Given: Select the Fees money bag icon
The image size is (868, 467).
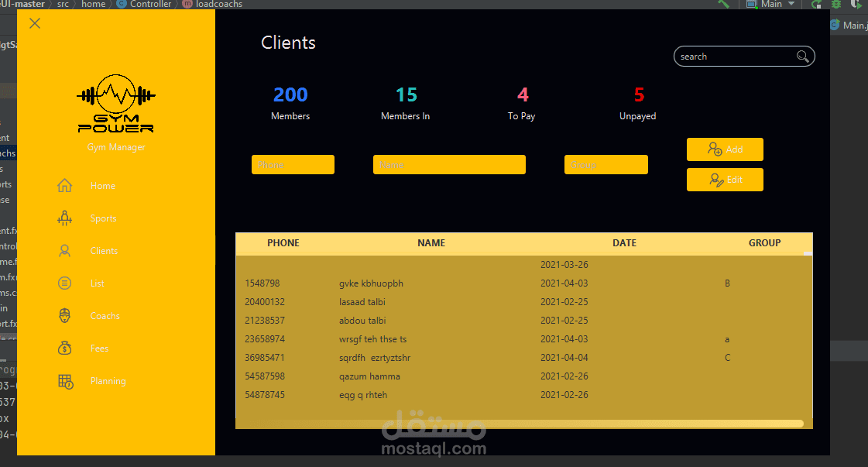Looking at the screenshot, I should pyautogui.click(x=65, y=348).
